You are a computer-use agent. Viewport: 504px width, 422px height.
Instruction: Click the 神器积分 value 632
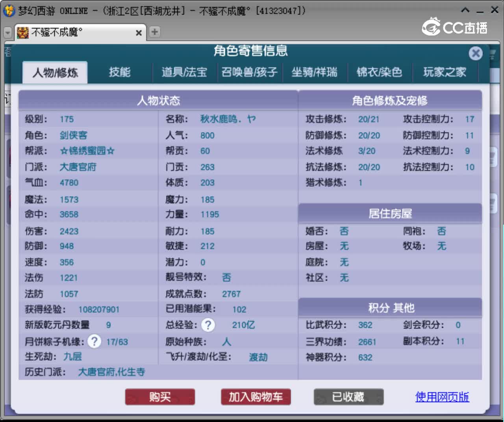coord(365,357)
